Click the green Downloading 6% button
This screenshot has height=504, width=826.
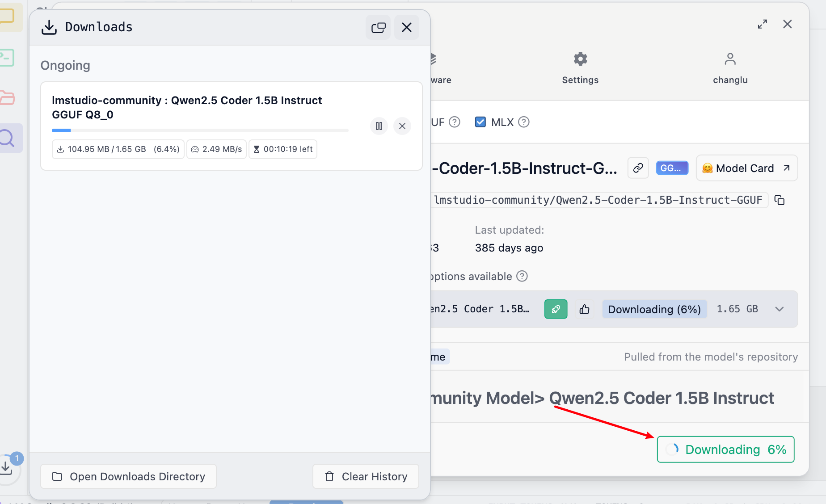725,449
